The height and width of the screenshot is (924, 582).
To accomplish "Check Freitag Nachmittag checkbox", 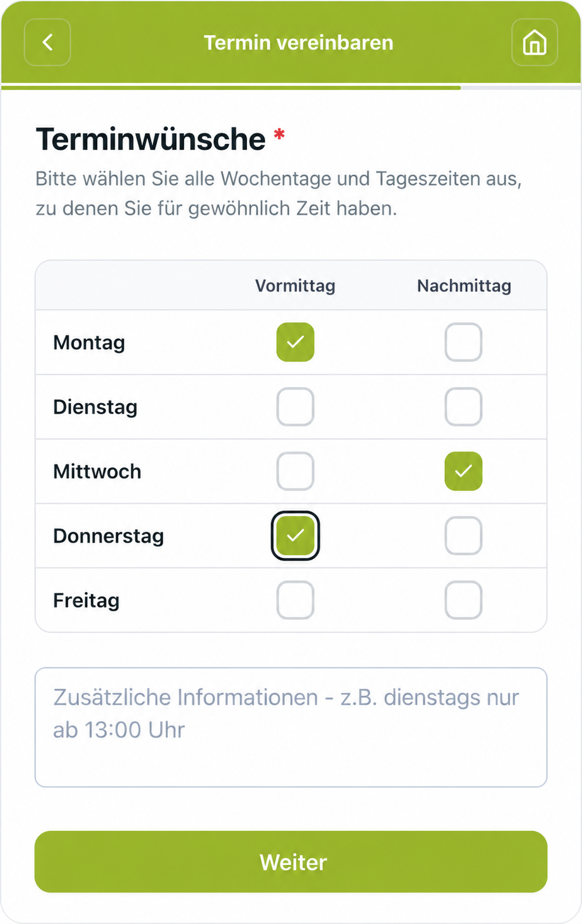I will coord(463,599).
